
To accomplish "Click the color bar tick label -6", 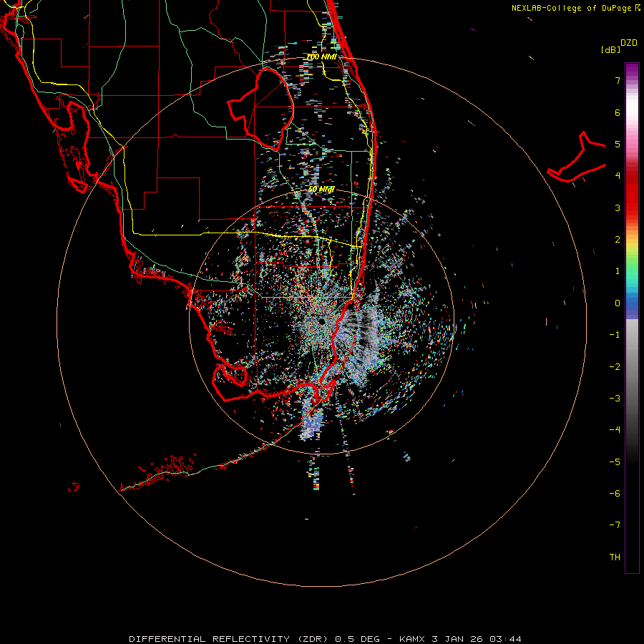I will point(615,493).
